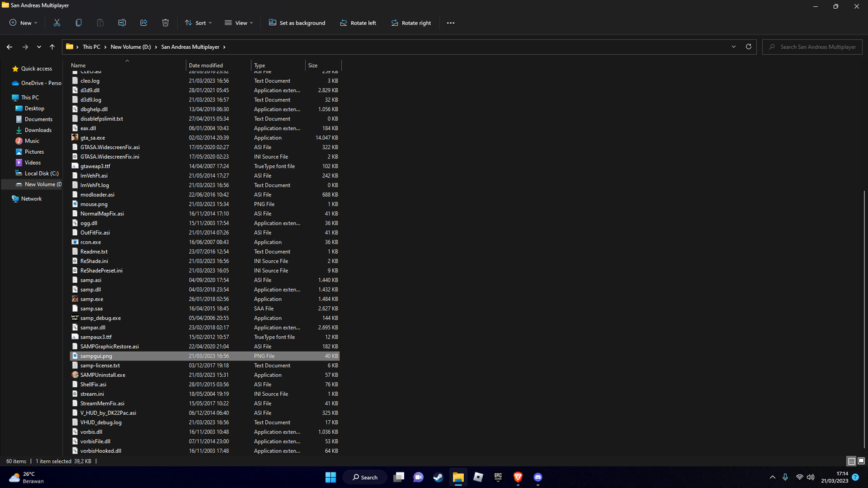This screenshot has height=488, width=868.
Task: Click New Volume (D:) breadcrumb
Action: pyautogui.click(x=131, y=47)
